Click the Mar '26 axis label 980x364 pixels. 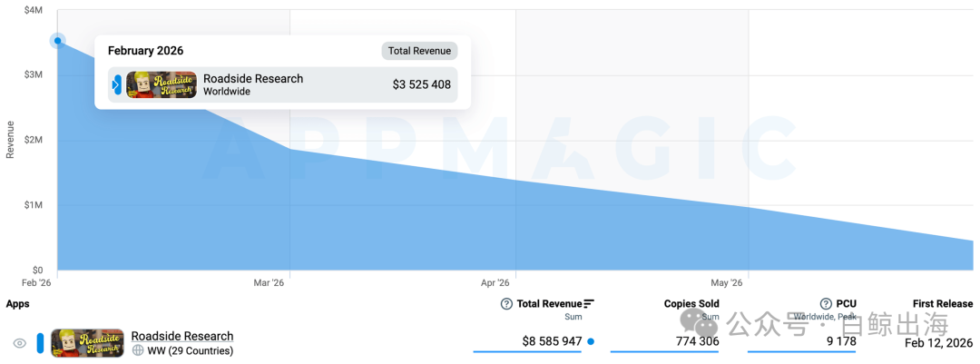coord(269,283)
